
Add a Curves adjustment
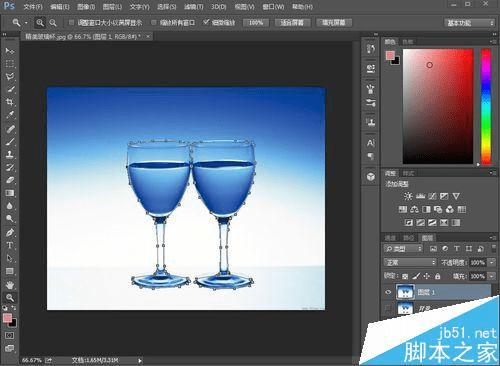pyautogui.click(x=432, y=196)
